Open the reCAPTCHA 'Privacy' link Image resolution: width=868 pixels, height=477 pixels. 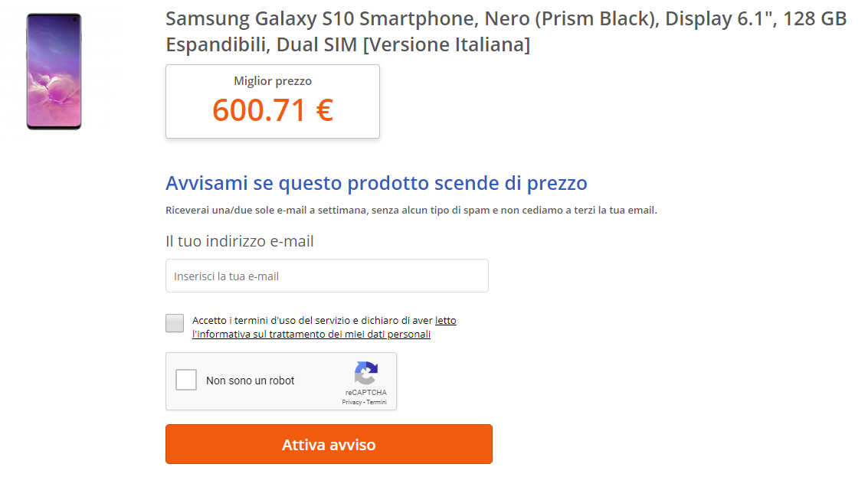[352, 402]
